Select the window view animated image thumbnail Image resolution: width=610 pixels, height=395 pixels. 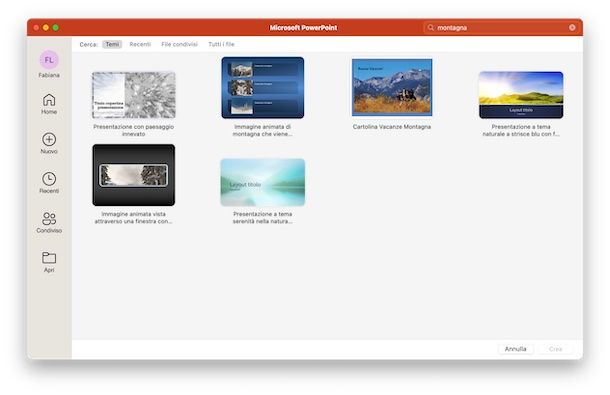point(133,175)
